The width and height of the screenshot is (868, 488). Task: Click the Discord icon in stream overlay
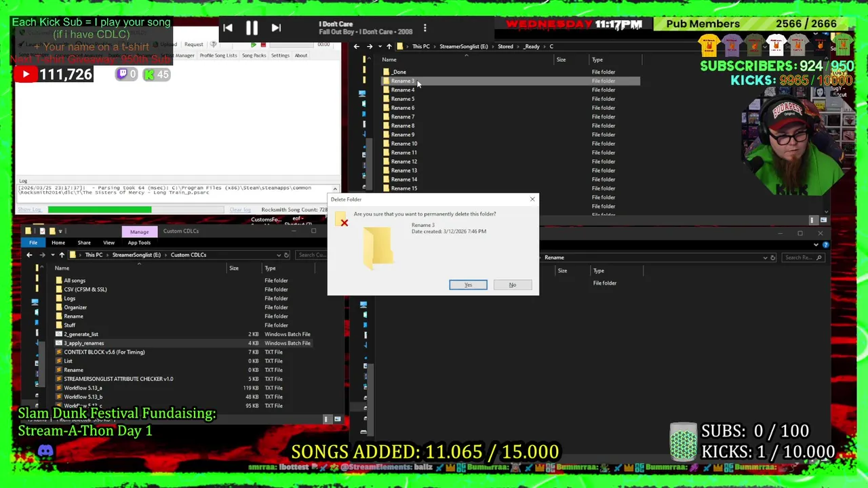coord(45,451)
